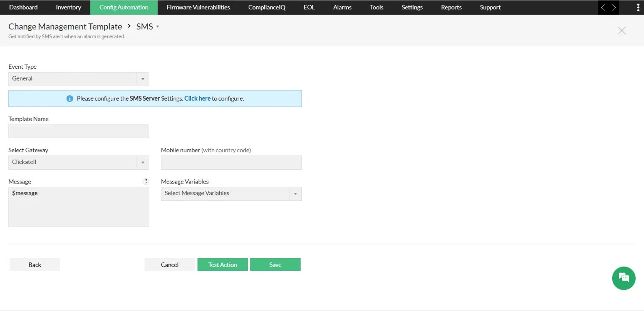Click into the Message text area
This screenshot has height=311, width=644.
79,207
